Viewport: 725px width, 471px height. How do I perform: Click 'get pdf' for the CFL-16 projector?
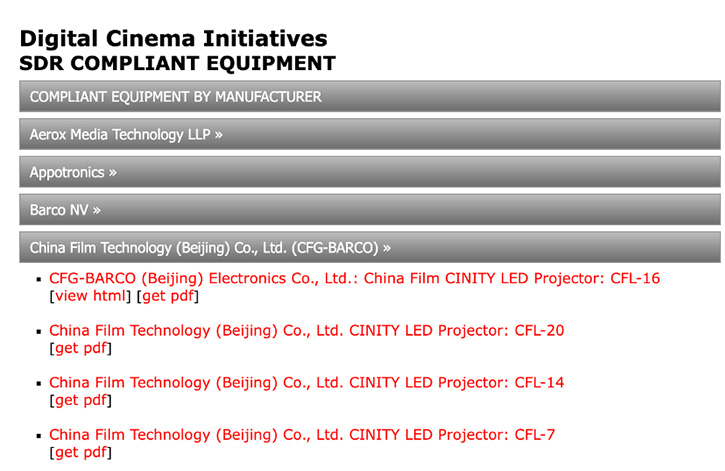click(x=168, y=296)
